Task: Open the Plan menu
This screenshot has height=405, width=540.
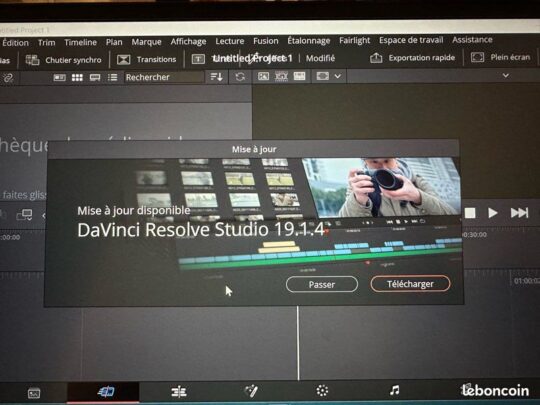Action: (x=114, y=42)
